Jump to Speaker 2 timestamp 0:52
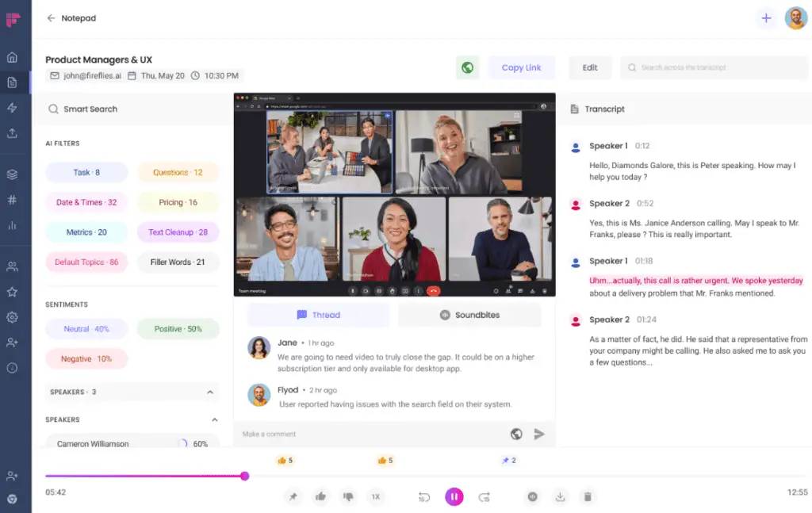Screen dimensions: 812x513 pyautogui.click(x=645, y=204)
